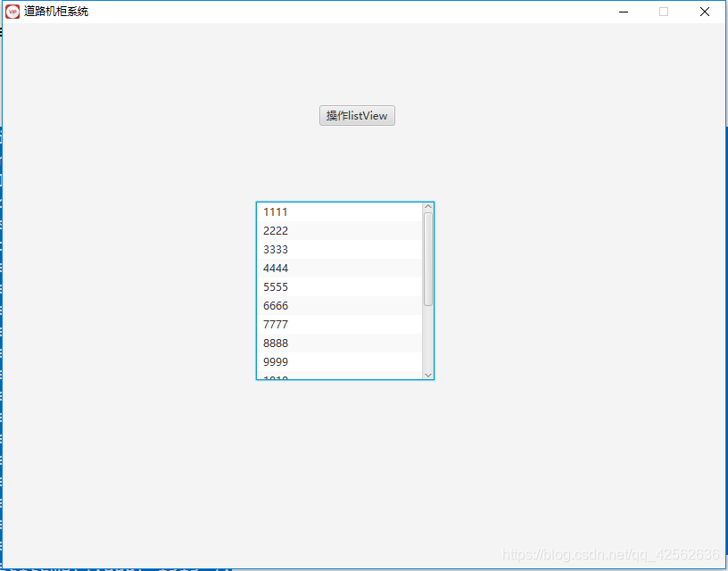Select list row 3333
Screen dimensions: 728x571
tap(339, 249)
